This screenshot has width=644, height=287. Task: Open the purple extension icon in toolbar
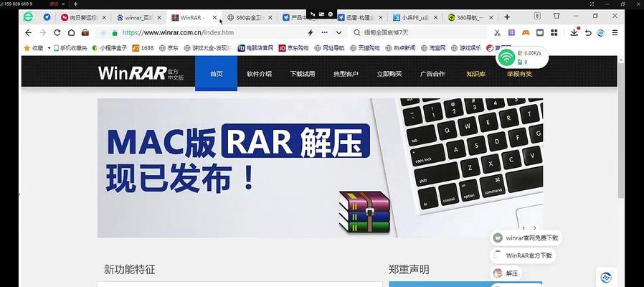point(511,32)
